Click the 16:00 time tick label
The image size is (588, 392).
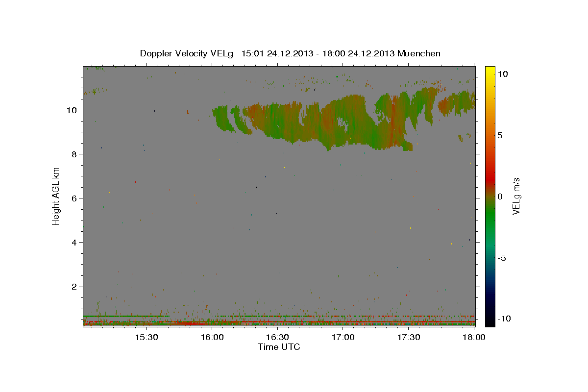click(x=212, y=337)
